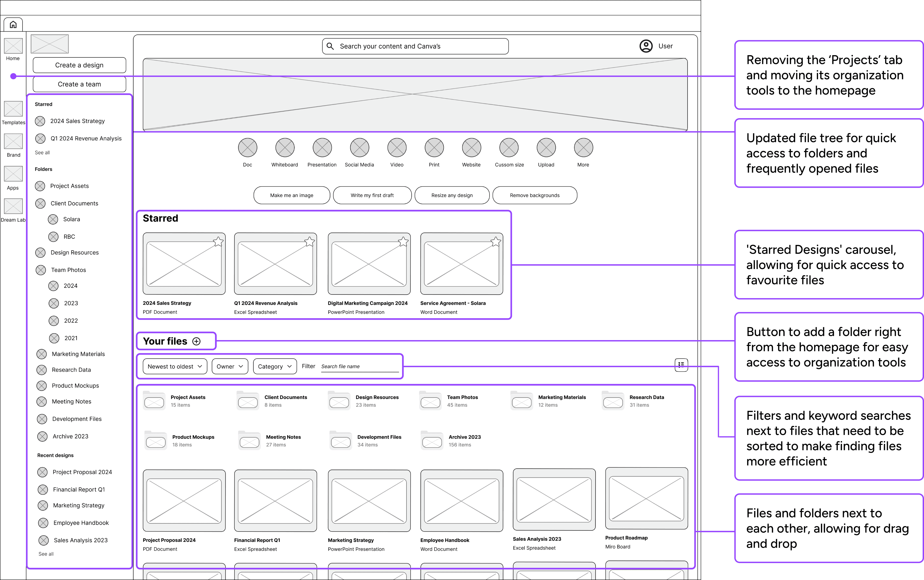Click the User profile avatar icon
This screenshot has width=924, height=580.
[646, 46]
